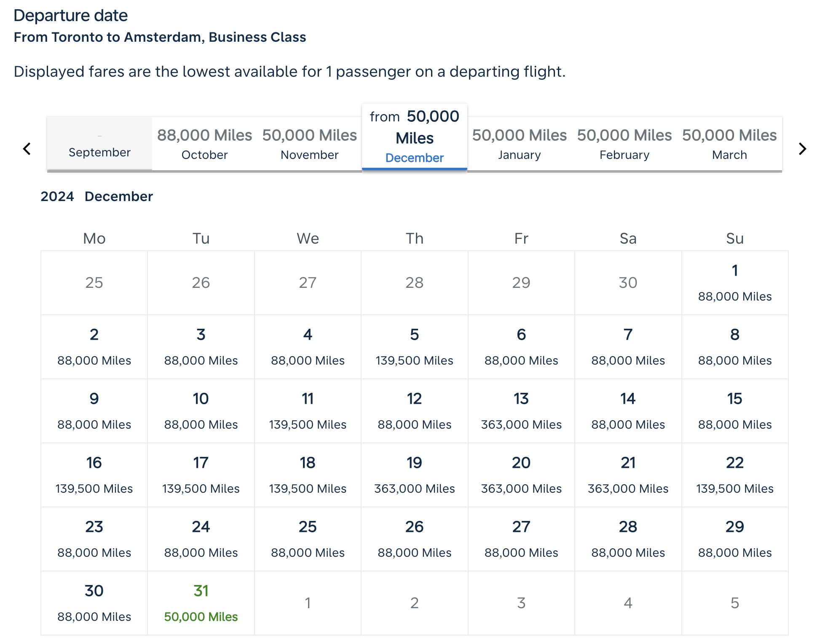The image size is (820, 644).
Task: Choose December 30 departure date
Action: point(94,603)
